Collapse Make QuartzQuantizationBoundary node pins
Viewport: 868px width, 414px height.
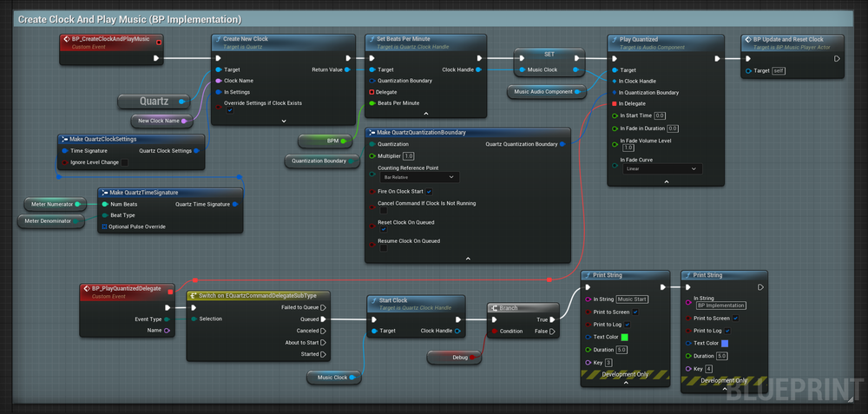coord(467,258)
